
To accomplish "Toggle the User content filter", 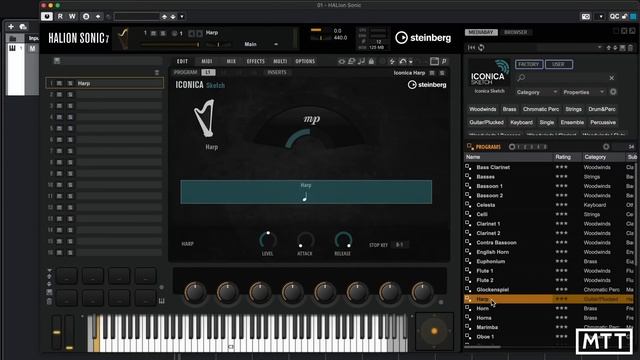I will [x=558, y=64].
